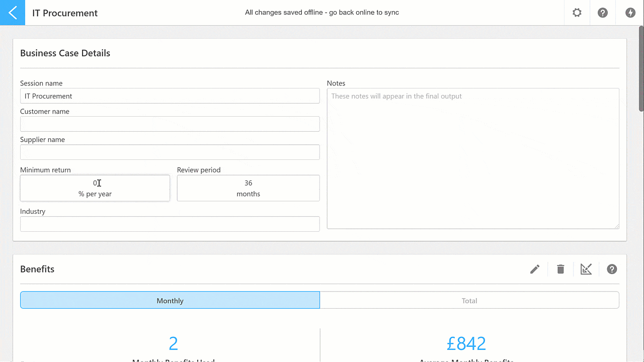Click into the Session name field
The width and height of the screenshot is (644, 362).
pos(170,96)
